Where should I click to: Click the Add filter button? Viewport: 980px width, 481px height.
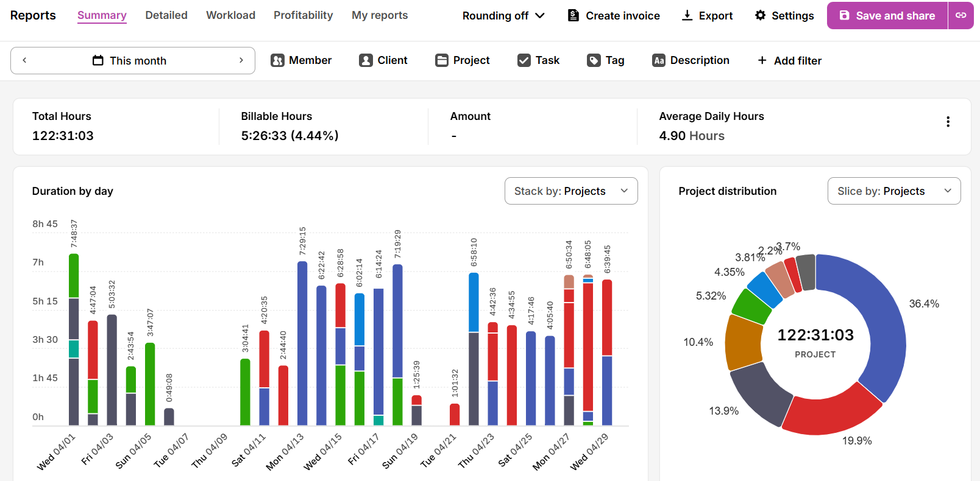coord(789,60)
